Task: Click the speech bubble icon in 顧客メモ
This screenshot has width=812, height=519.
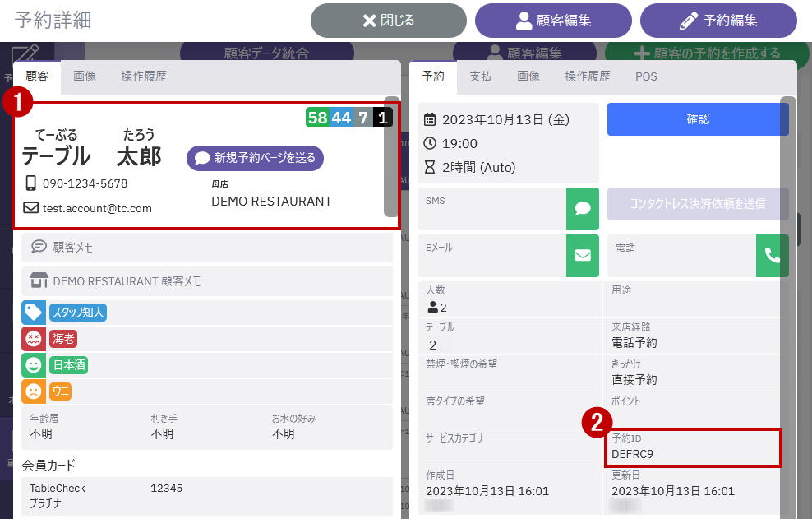Action: (x=39, y=246)
